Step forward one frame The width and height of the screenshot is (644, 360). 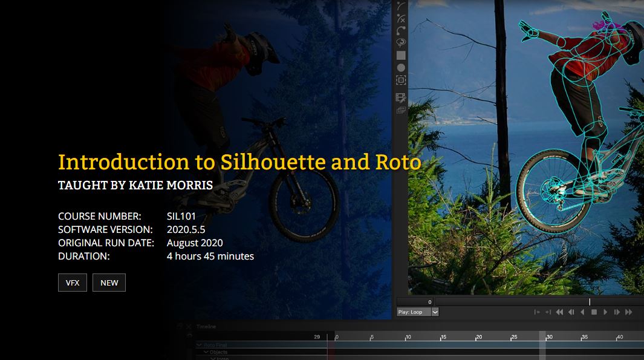(x=617, y=312)
